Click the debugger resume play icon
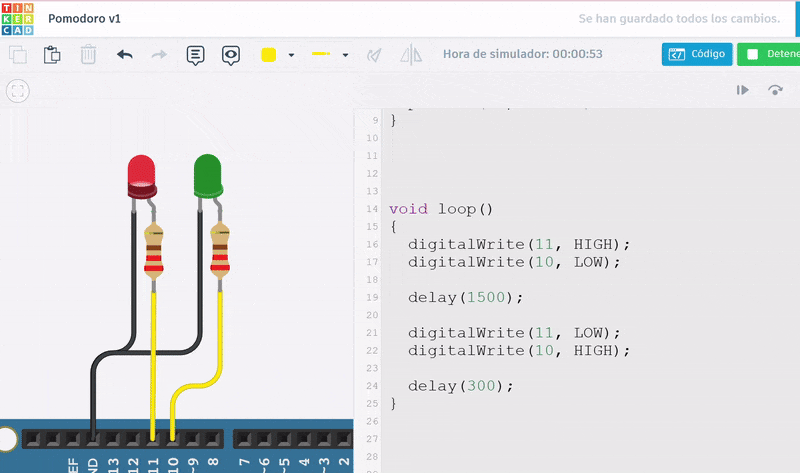 click(x=743, y=90)
